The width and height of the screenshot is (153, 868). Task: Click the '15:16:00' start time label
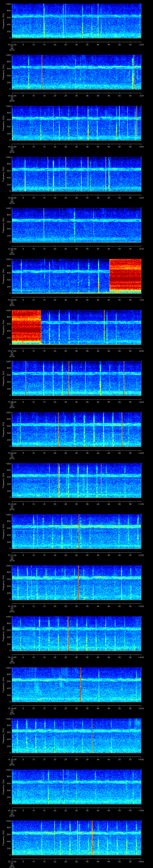[12, 810]
